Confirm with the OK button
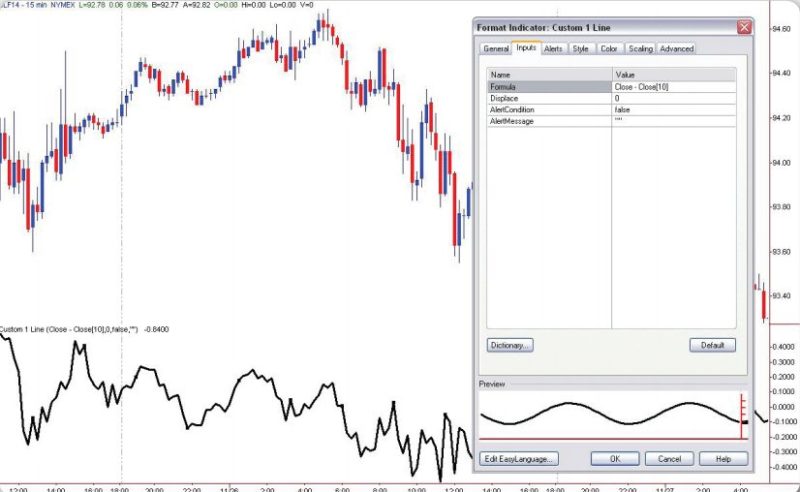800x492 pixels. pos(615,459)
